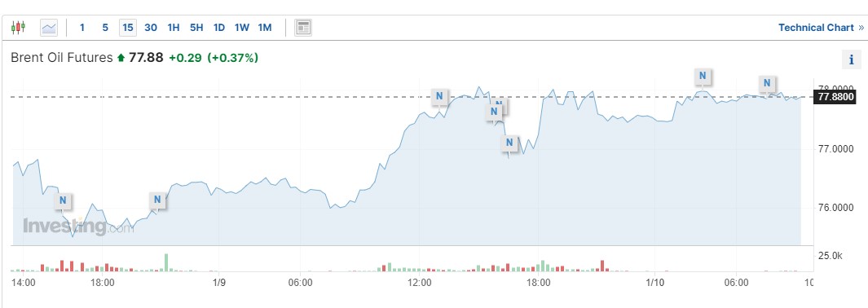The height and width of the screenshot is (308, 868).
Task: Select the active 15 minute interval
Action: (128, 27)
